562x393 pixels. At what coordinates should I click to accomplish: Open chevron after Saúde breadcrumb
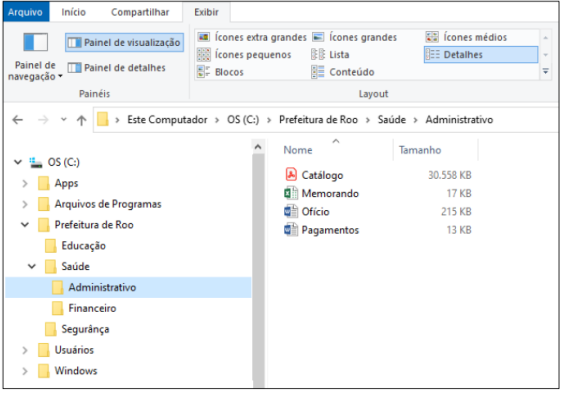(415, 120)
